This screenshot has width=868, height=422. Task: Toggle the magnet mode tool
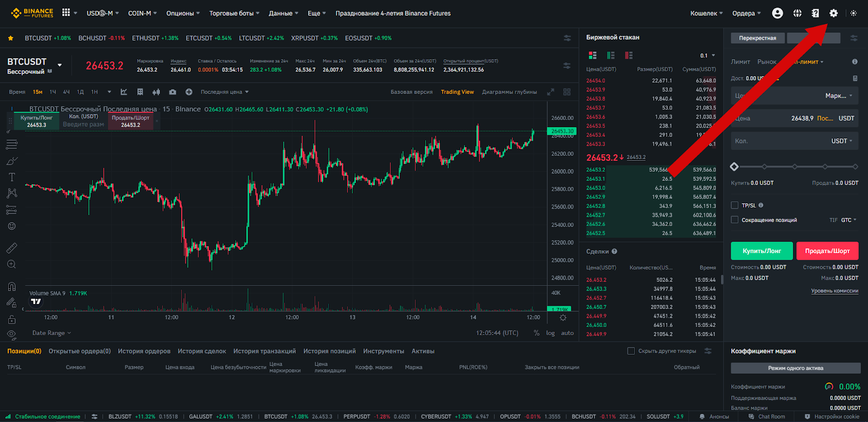point(11,286)
